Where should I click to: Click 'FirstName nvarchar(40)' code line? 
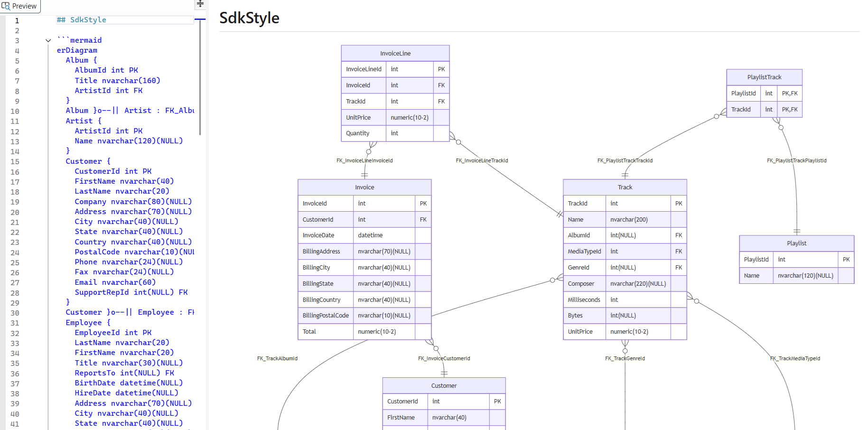124,181
